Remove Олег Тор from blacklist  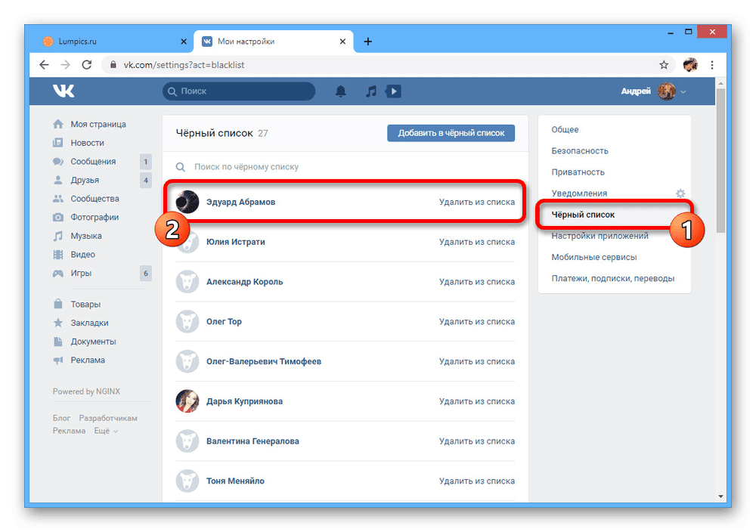coord(477,321)
